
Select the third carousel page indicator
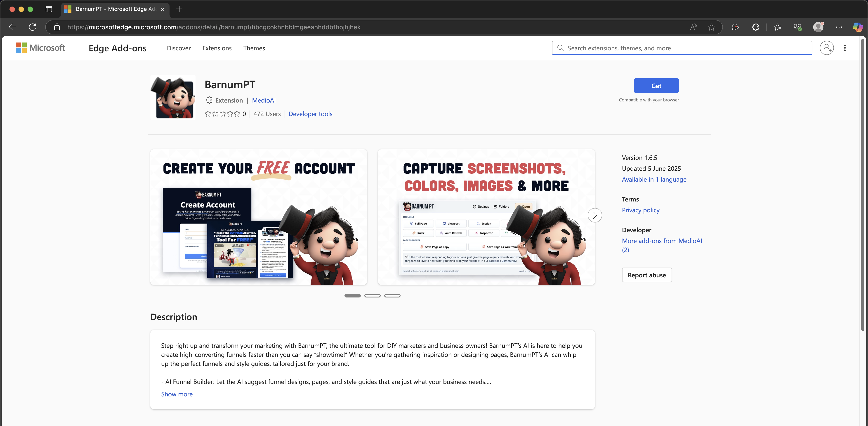(392, 296)
